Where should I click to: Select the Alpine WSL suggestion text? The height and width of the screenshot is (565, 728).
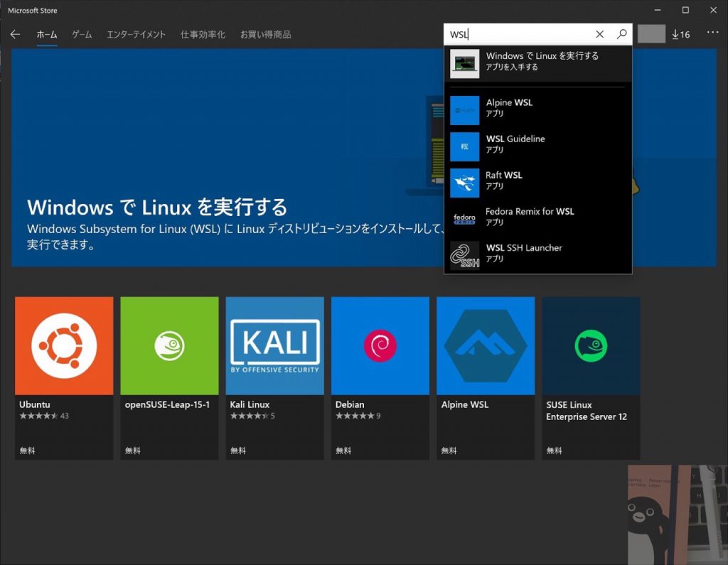click(509, 102)
